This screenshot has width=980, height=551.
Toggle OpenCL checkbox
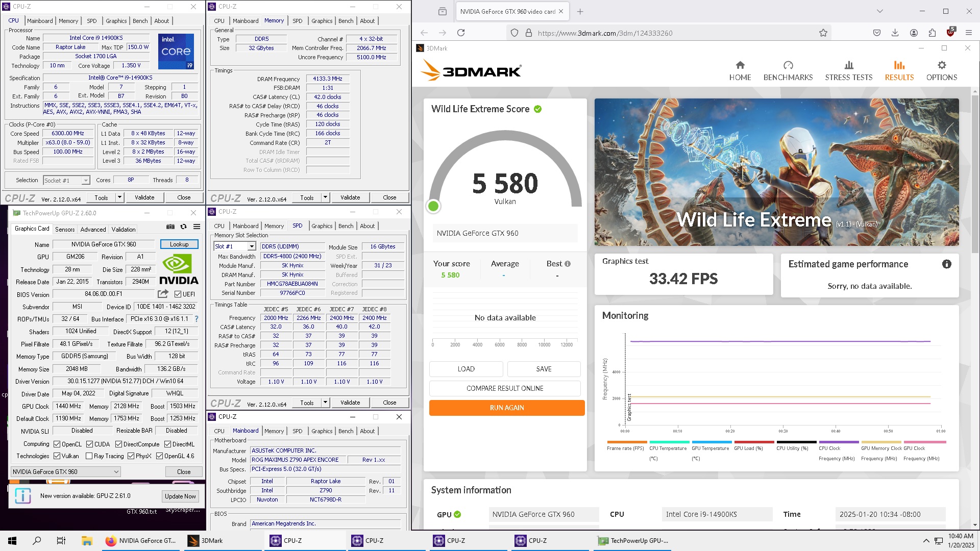pos(57,444)
